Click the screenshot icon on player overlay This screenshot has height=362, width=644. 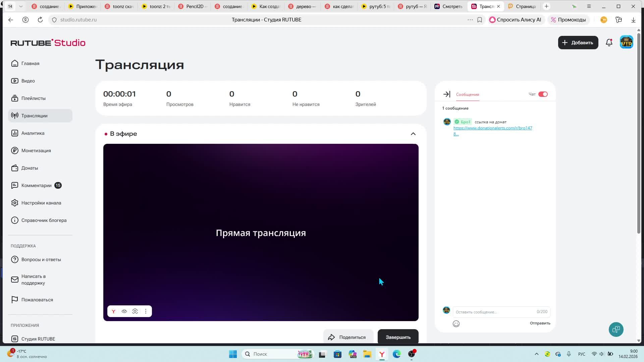(135, 311)
